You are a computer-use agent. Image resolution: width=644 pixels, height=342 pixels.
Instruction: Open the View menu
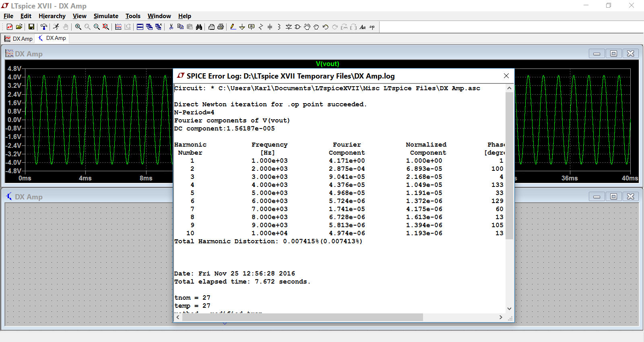80,16
